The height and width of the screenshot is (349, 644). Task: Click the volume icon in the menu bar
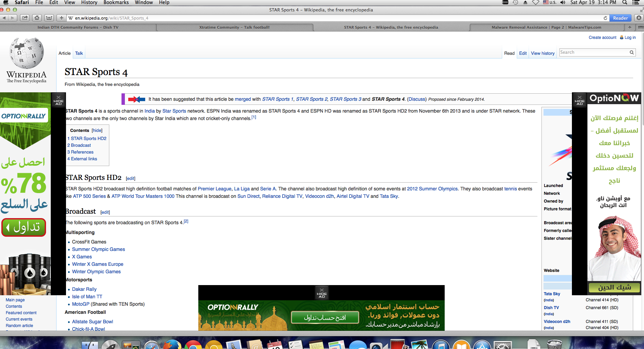coord(563,2)
